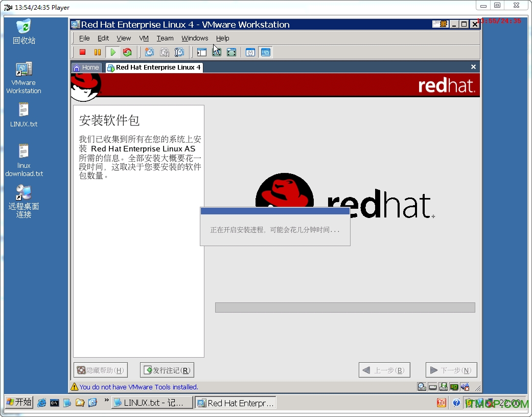Revert to the previous snapshot
The height and width of the screenshot is (417, 532).
[x=165, y=52]
